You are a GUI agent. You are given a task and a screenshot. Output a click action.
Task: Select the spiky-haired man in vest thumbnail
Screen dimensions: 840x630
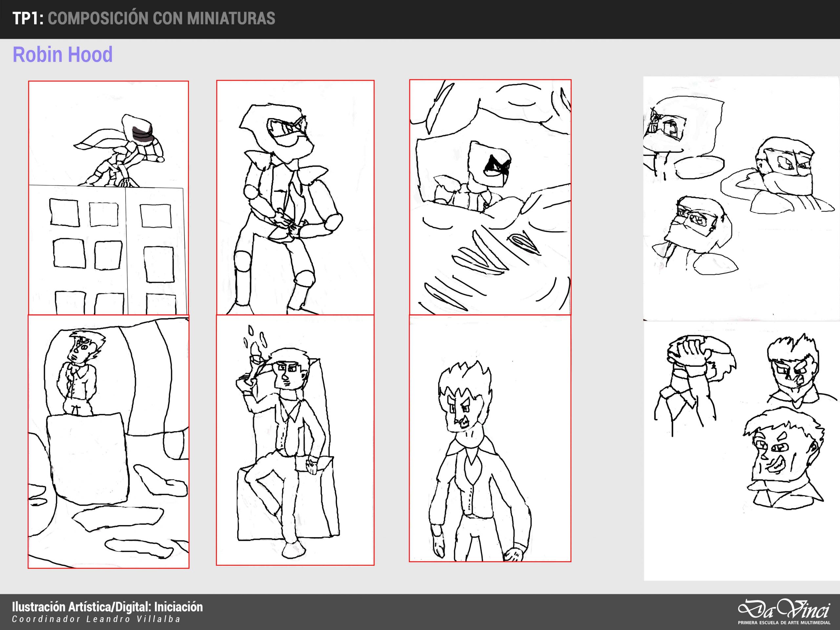490,438
